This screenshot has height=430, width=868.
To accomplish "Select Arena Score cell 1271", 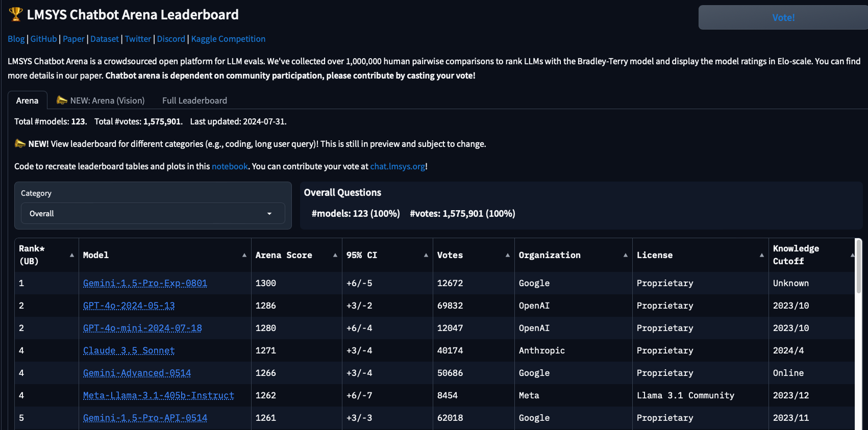I will click(x=296, y=350).
